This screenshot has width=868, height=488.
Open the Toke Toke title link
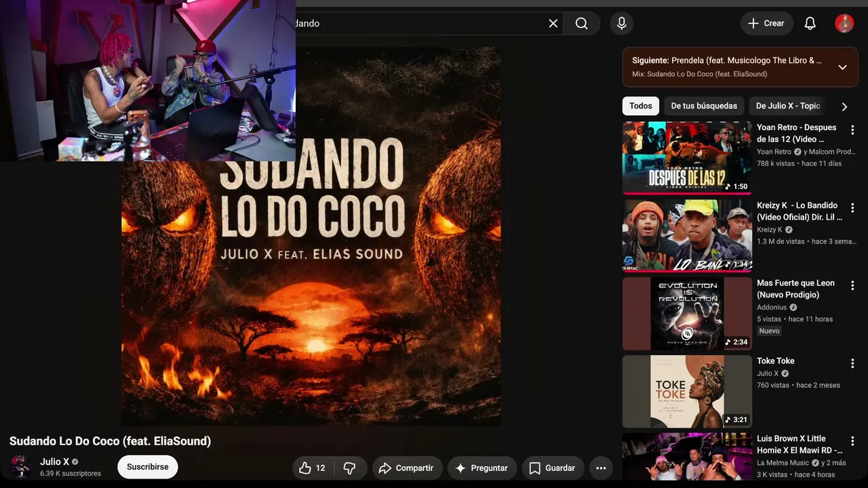coord(776,361)
